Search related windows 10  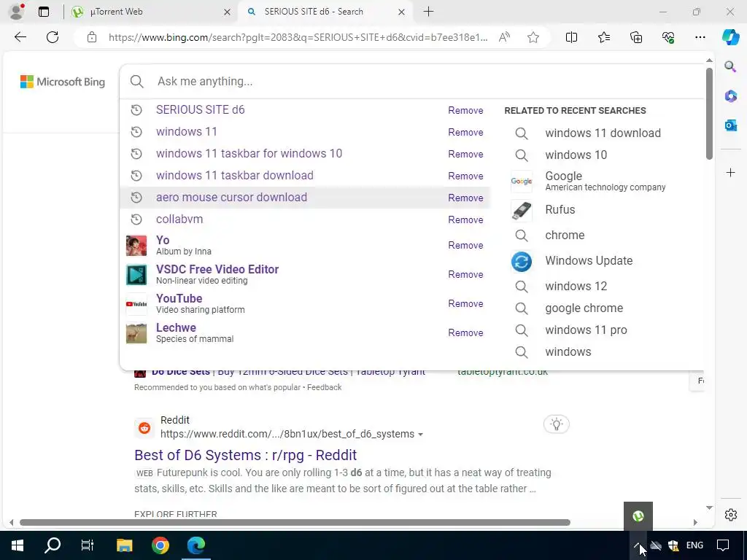click(576, 155)
